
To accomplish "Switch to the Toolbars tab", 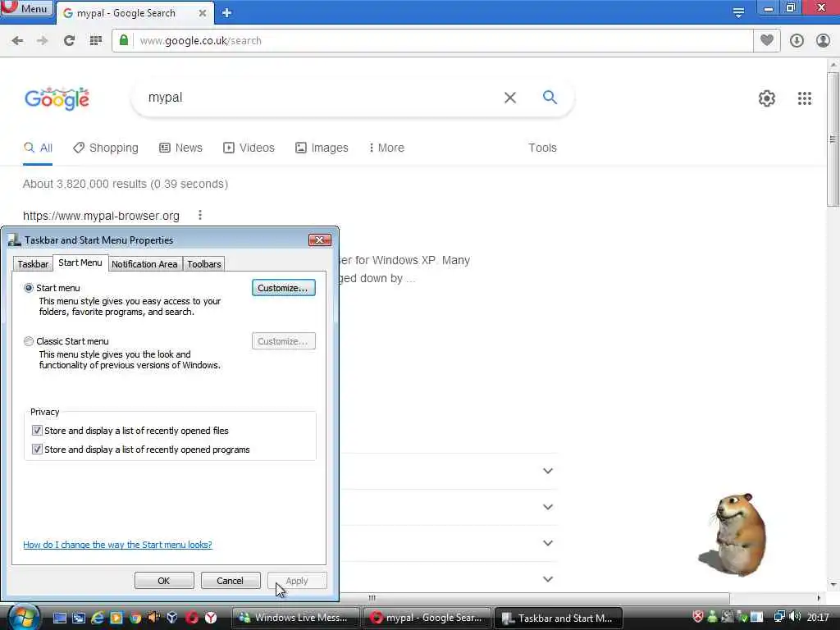I will click(204, 264).
